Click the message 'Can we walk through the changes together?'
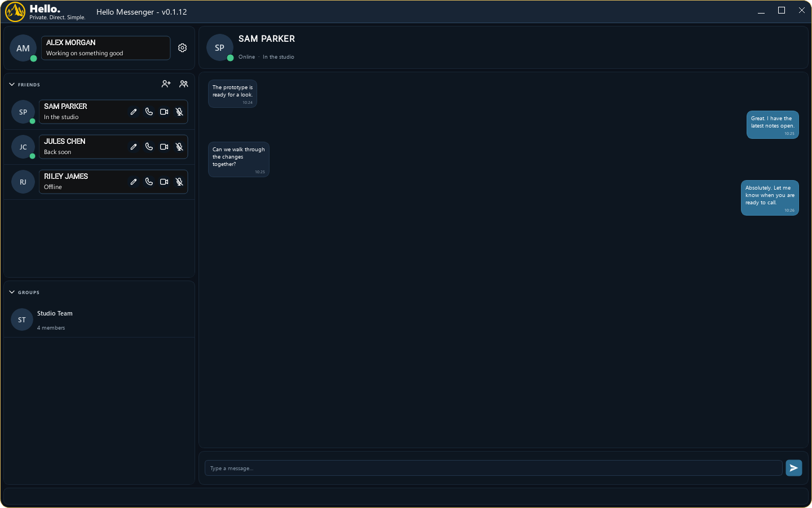812x508 pixels. pyautogui.click(x=239, y=159)
